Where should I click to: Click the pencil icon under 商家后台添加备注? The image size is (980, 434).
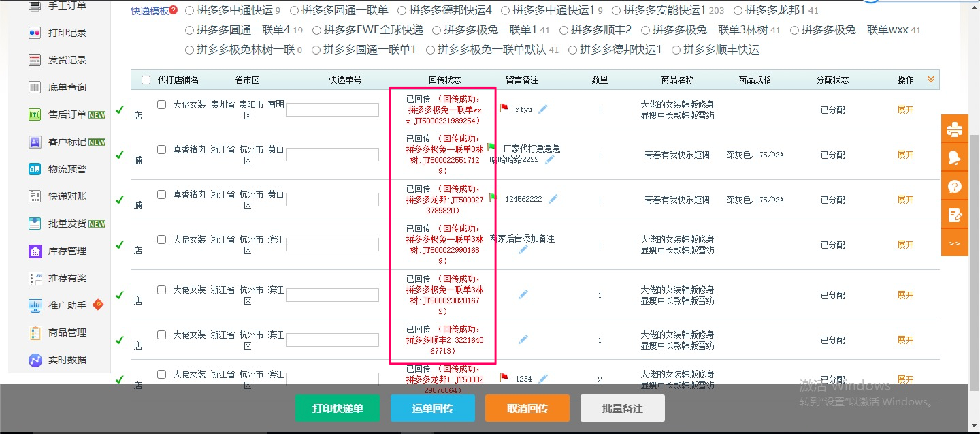click(523, 250)
